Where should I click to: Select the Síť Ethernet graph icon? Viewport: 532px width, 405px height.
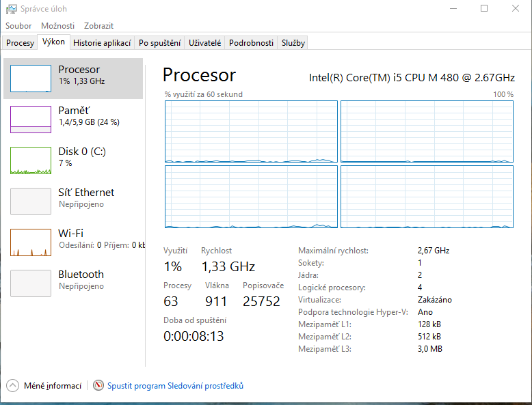pyautogui.click(x=30, y=201)
